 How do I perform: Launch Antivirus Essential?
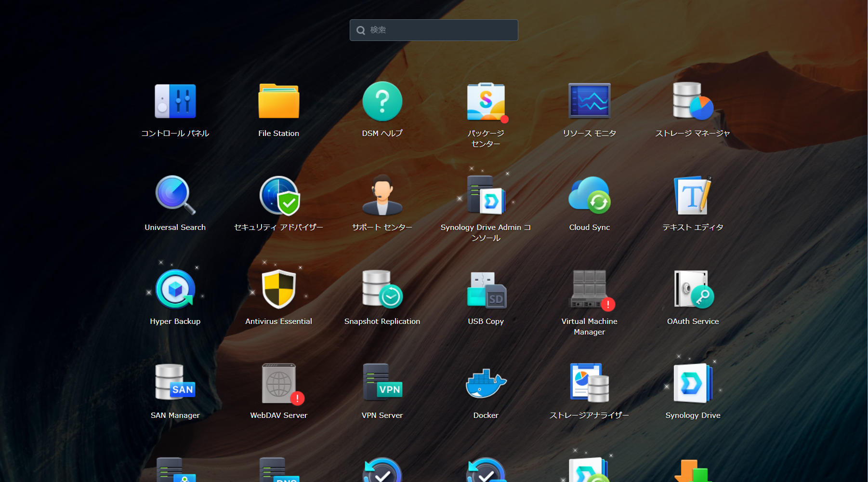click(279, 289)
